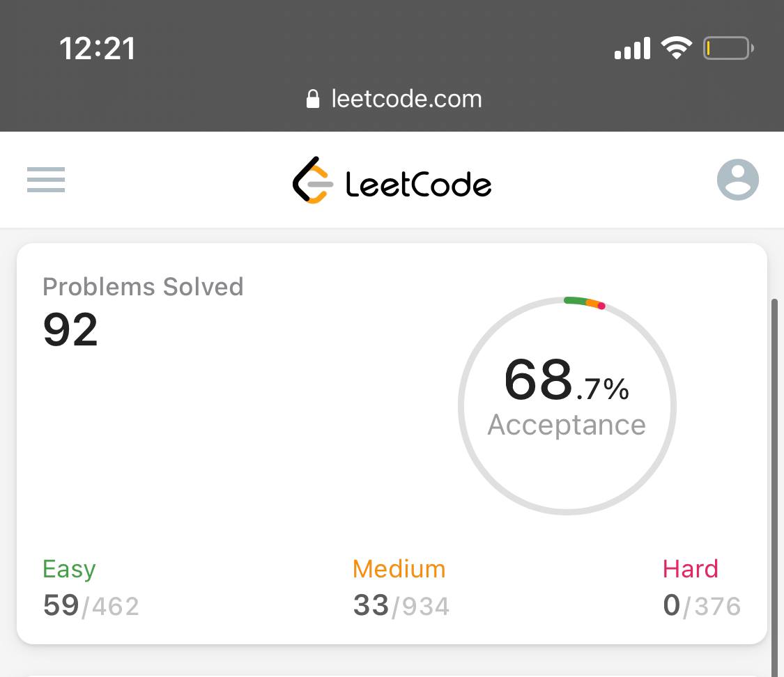
Task: Tap the battery indicator icon
Action: (728, 49)
